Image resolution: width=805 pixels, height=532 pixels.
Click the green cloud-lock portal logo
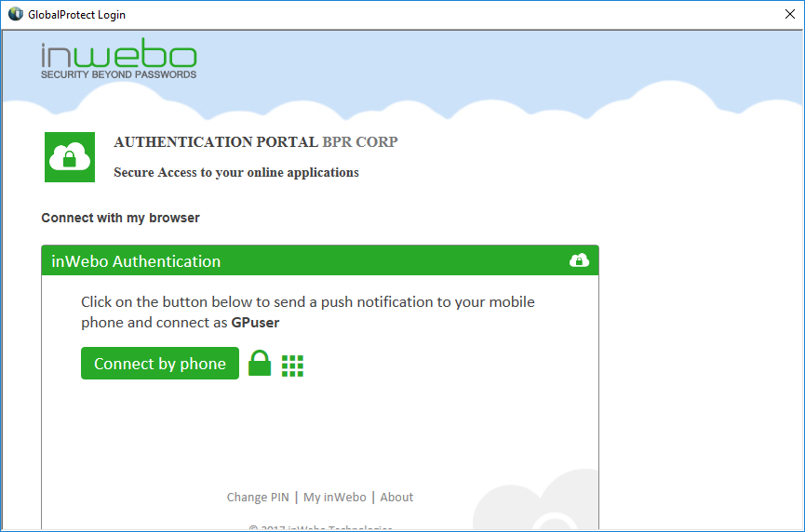[x=70, y=157]
